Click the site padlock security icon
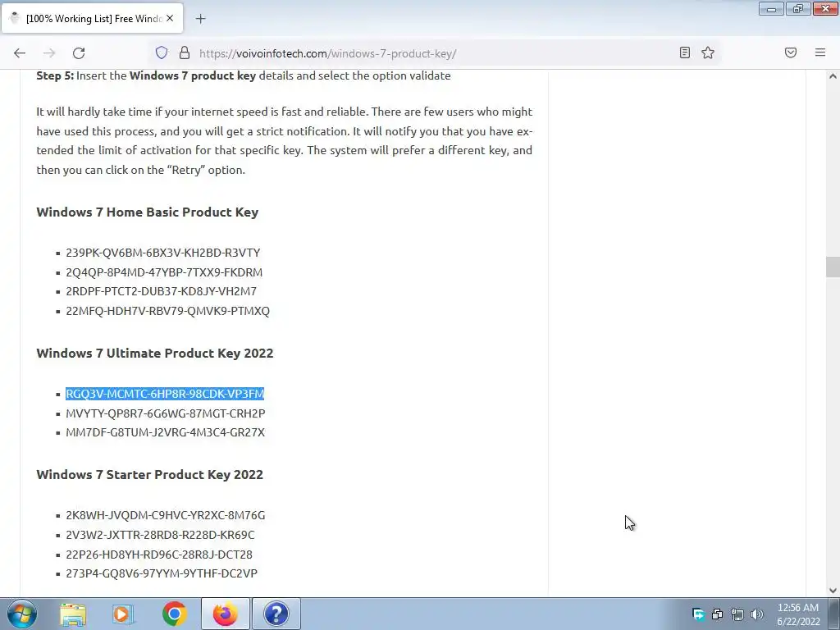The height and width of the screenshot is (630, 840). [x=185, y=52]
